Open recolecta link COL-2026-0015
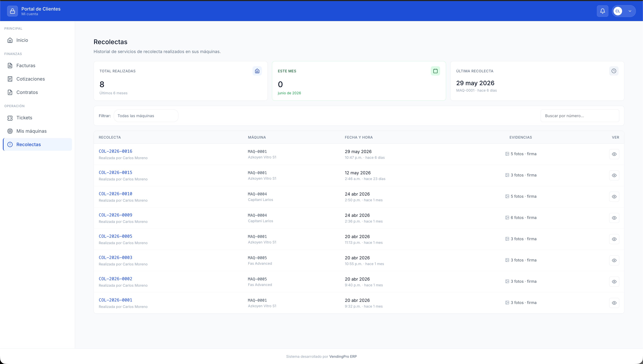The height and width of the screenshot is (364, 643). [116, 173]
